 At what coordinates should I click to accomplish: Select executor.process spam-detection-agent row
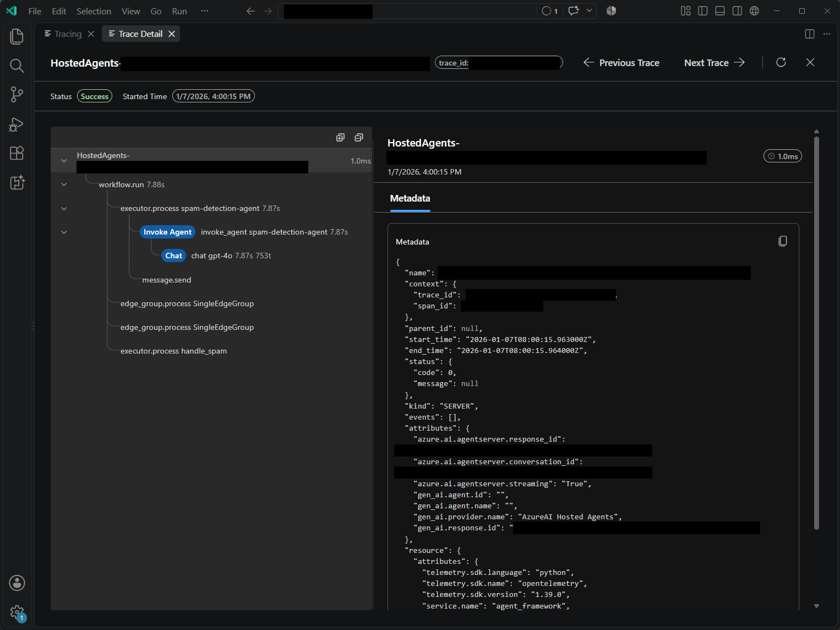(211, 208)
